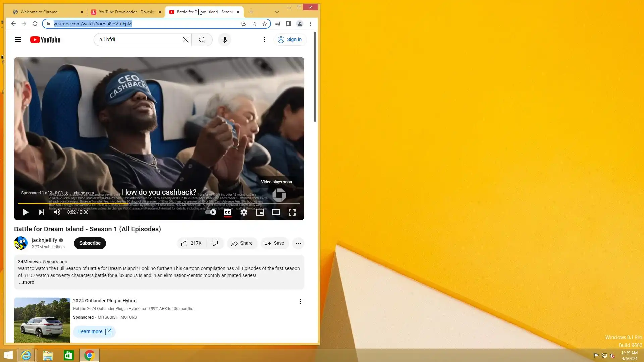The image size is (644, 362).
Task: Open the three-dot menu beside Save
Action: [x=298, y=243]
